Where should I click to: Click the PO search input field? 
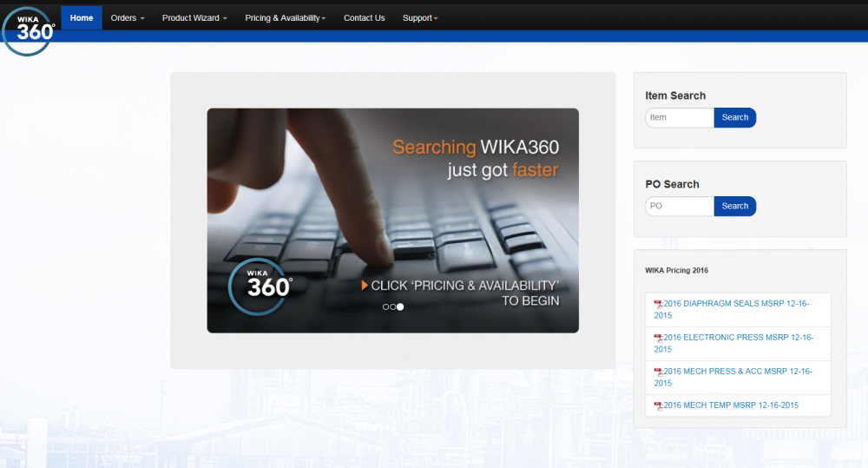tap(680, 206)
